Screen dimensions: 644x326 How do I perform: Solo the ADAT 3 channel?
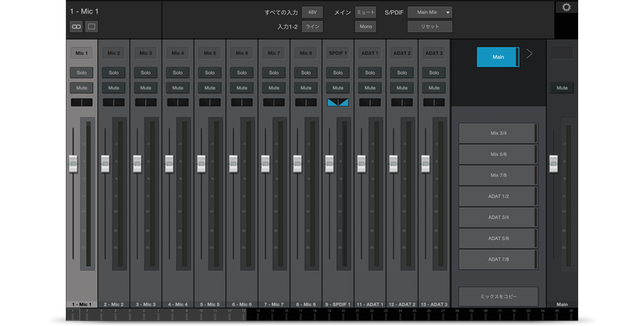[434, 73]
